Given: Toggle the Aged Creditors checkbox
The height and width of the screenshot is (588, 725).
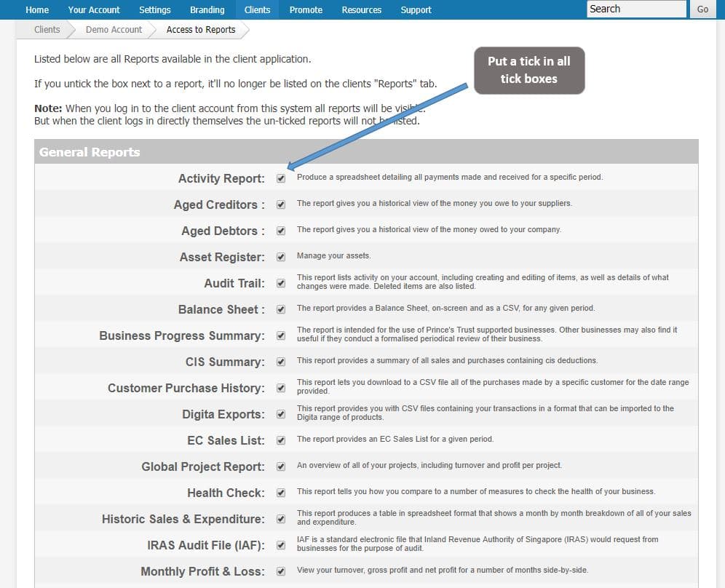Looking at the screenshot, I should click(281, 204).
